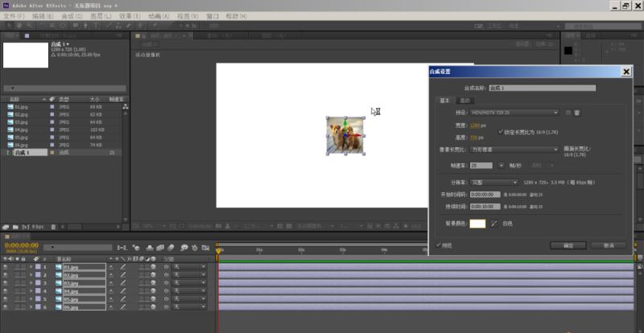Hide layer 01.jpg with eye toggle

tap(6, 267)
